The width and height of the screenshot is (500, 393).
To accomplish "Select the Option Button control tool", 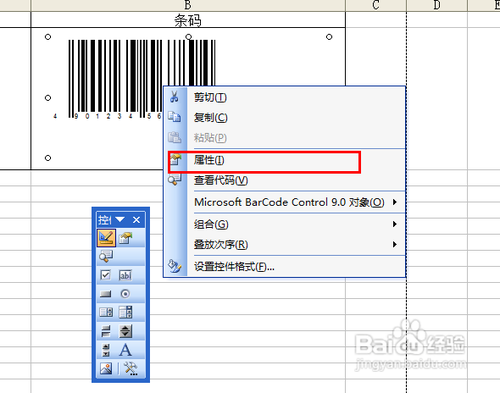I will tap(125, 294).
